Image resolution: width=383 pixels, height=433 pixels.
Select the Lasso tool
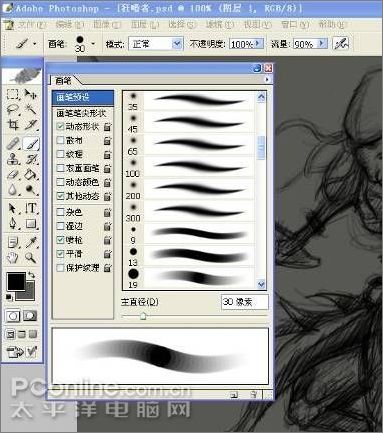click(13, 109)
